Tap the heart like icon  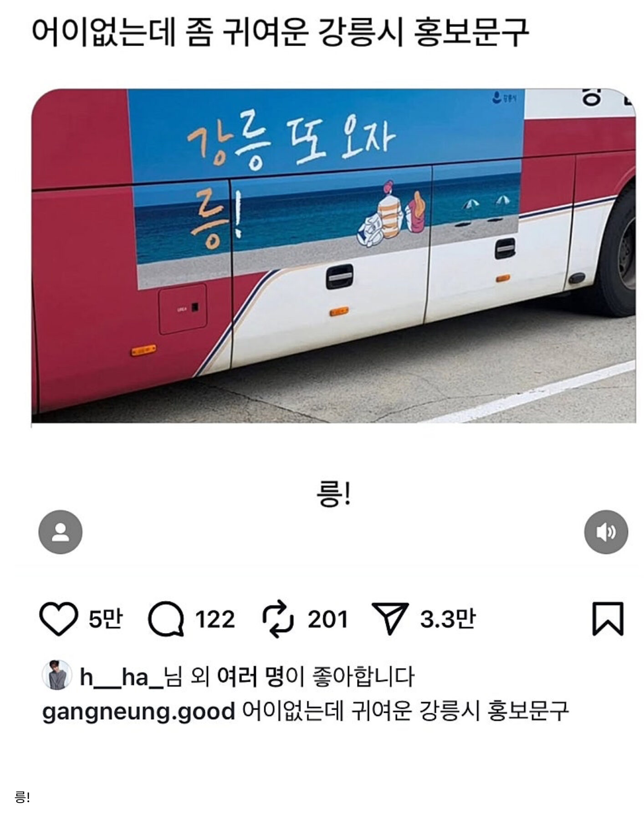click(x=58, y=618)
